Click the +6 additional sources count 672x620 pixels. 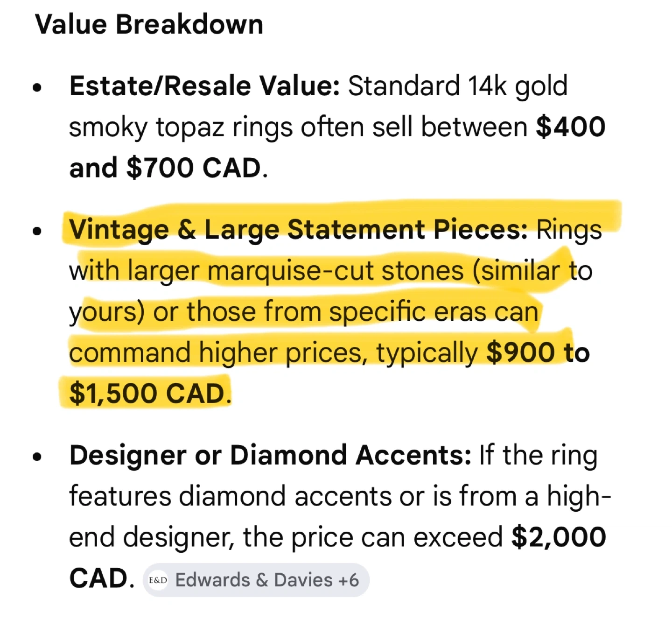[349, 580]
